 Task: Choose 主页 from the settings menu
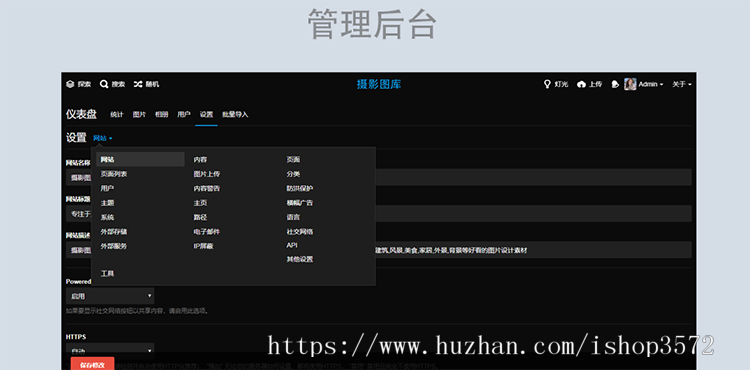coord(200,203)
